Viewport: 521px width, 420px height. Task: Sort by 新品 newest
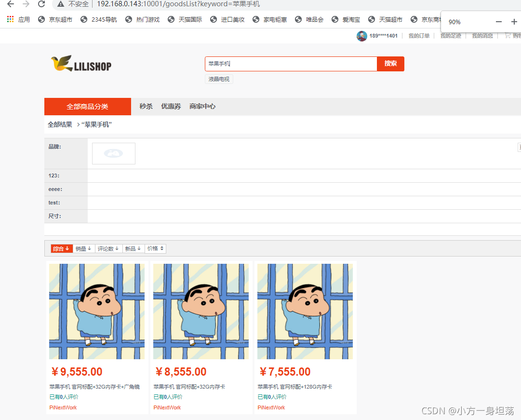pos(133,249)
